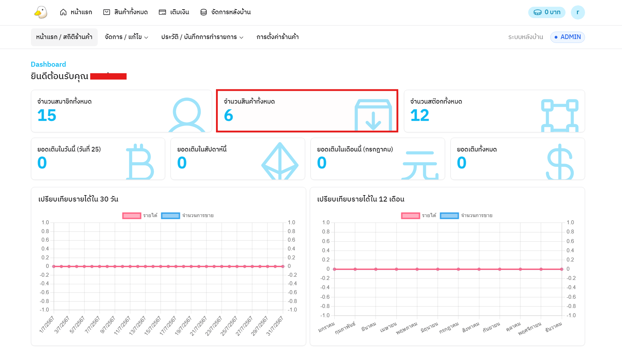
Task: Go to หน้าแรก in top navigation
Action: coord(76,12)
